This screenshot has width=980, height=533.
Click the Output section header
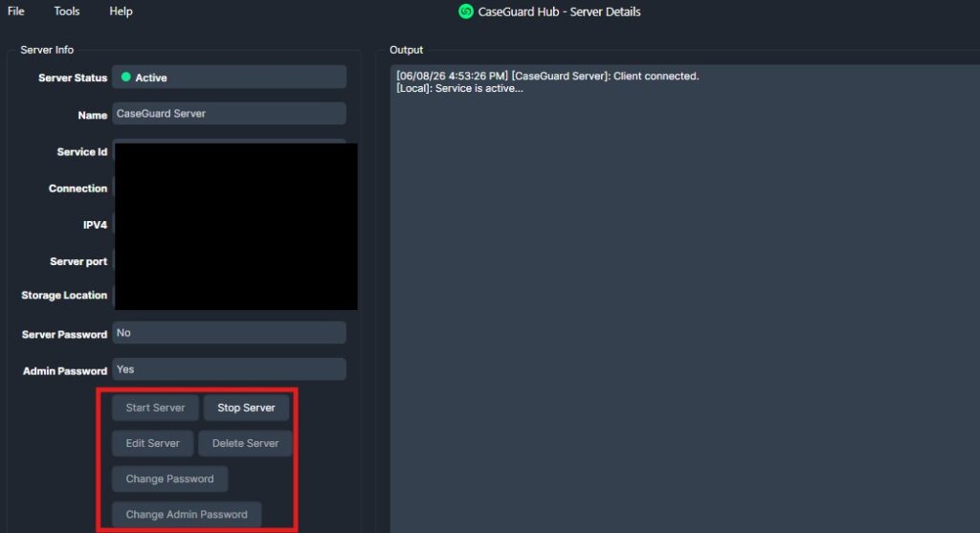click(406, 50)
